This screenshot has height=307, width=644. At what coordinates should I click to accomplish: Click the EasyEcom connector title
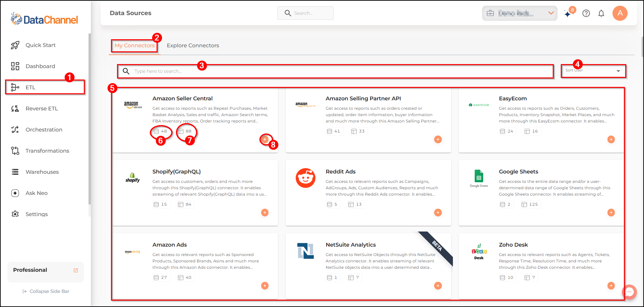pyautogui.click(x=513, y=98)
